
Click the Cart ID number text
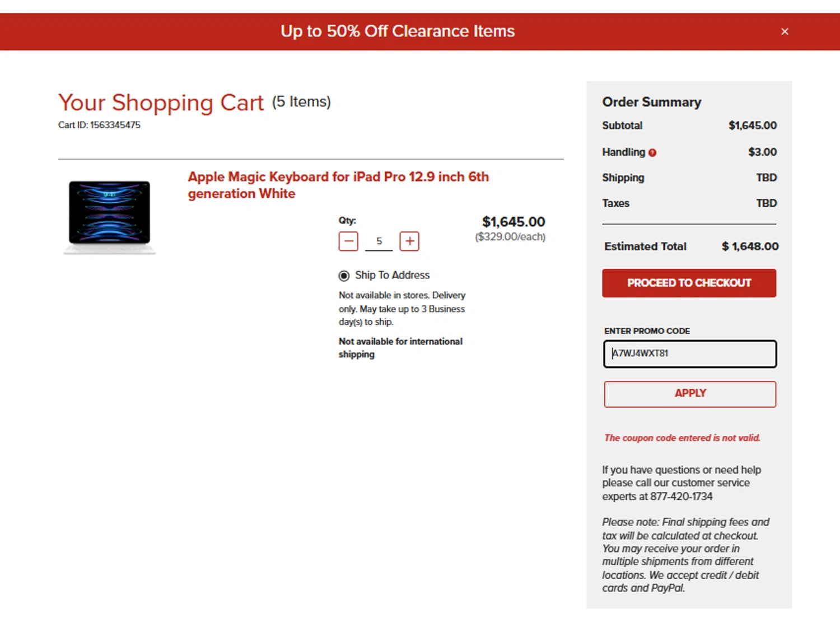point(115,125)
